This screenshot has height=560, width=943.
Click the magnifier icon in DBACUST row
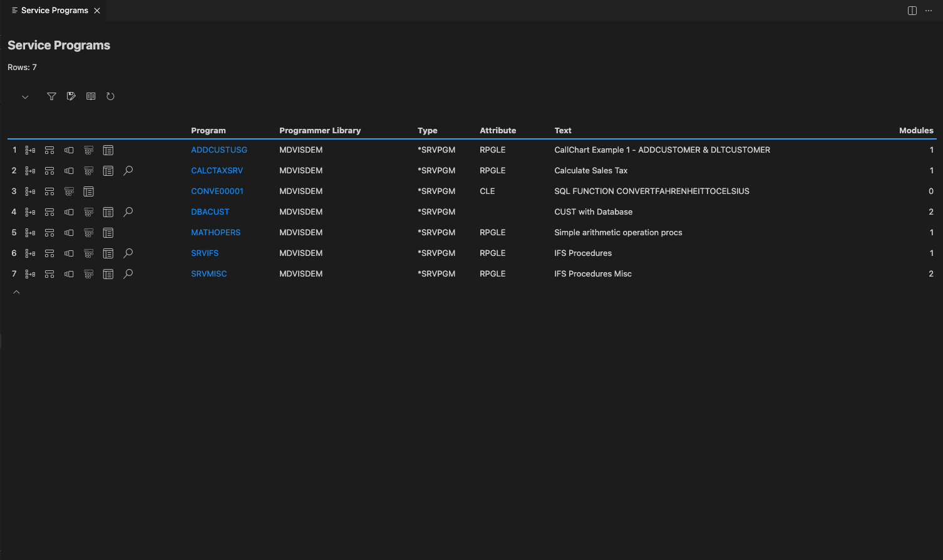tap(128, 212)
